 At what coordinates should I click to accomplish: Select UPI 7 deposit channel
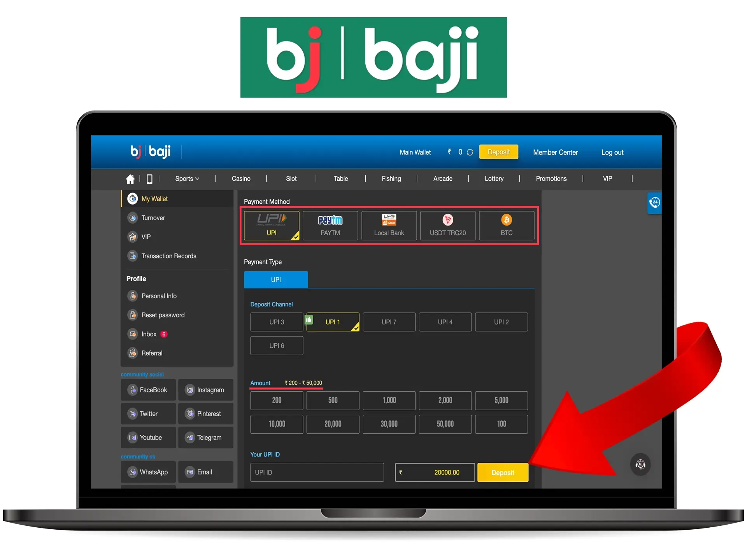(388, 322)
